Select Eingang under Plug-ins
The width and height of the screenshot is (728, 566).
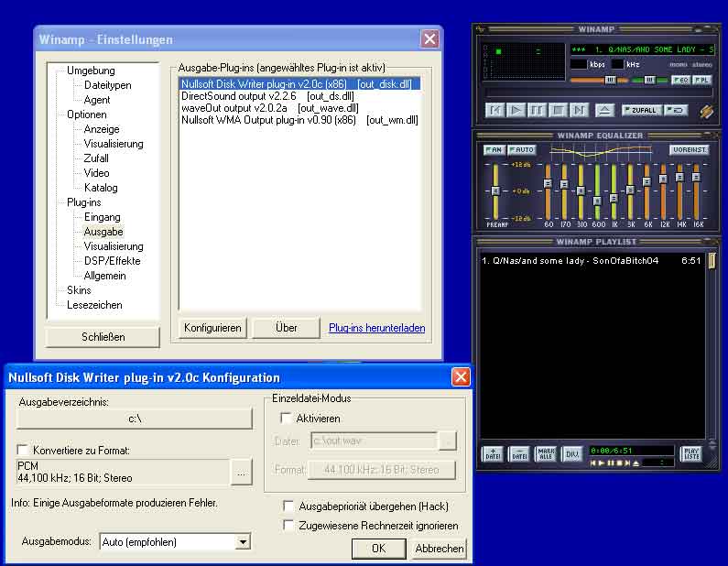103,217
